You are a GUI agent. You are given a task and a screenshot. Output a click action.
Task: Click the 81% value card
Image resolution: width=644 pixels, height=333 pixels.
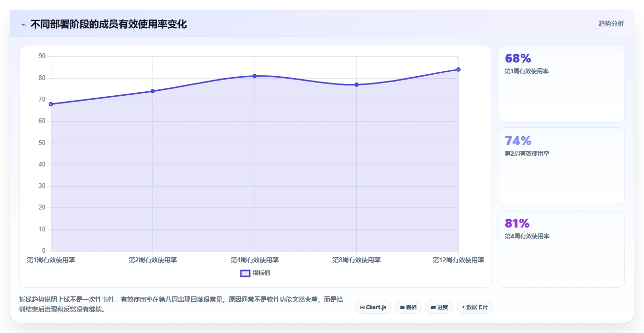[561, 249]
